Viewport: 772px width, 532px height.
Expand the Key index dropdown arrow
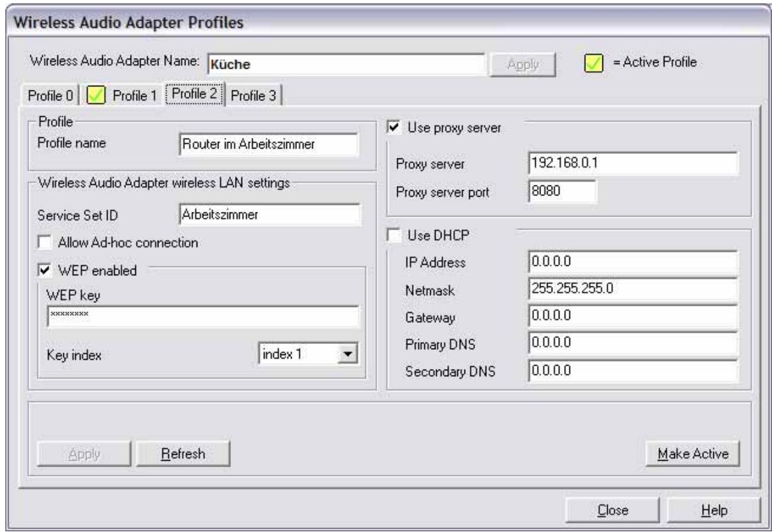click(348, 354)
